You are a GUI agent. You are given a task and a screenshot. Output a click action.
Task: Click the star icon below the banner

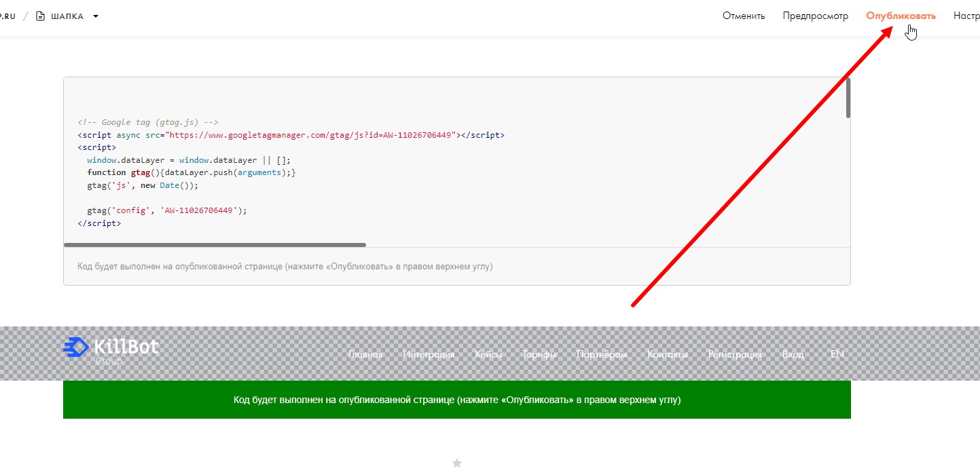(x=456, y=463)
